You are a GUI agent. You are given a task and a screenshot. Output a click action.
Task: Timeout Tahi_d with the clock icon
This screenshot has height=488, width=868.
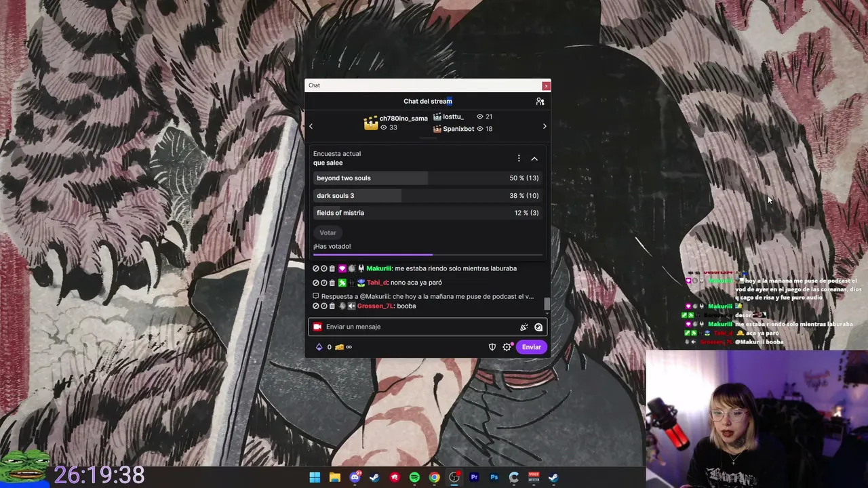point(324,283)
